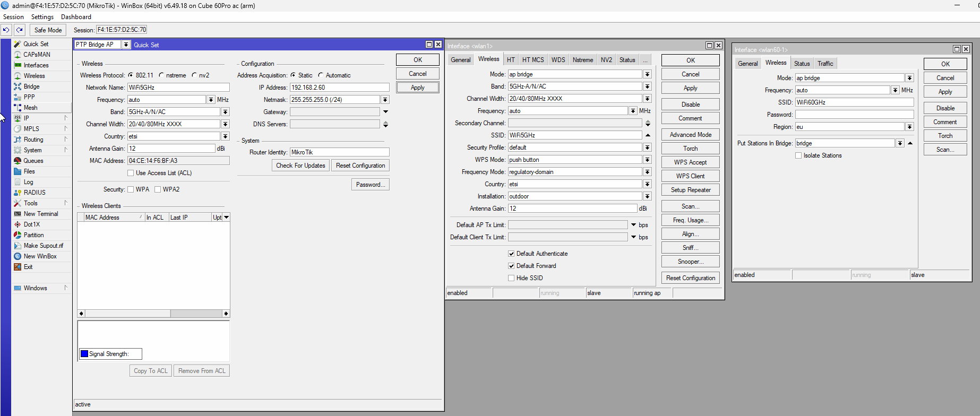The image size is (980, 416).
Task: Enable Isolate Stations in wlan60-1 window
Action: (x=798, y=155)
